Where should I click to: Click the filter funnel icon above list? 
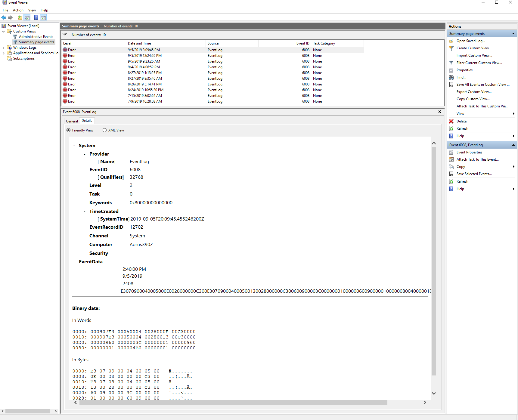(65, 35)
